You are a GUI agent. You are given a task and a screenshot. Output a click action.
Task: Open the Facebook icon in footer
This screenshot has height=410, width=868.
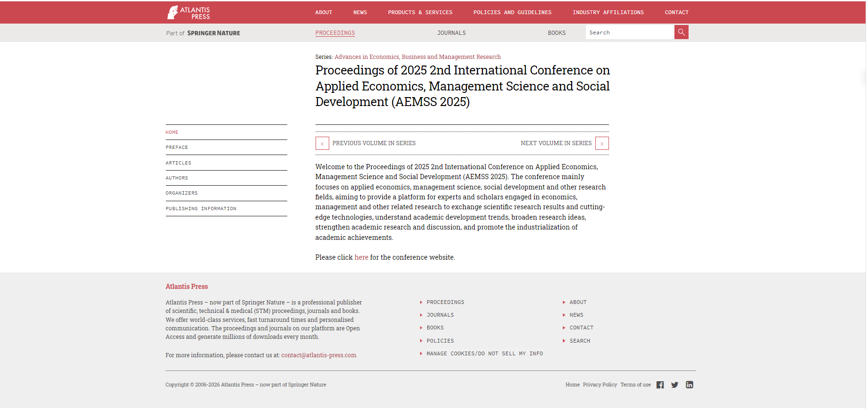point(660,385)
